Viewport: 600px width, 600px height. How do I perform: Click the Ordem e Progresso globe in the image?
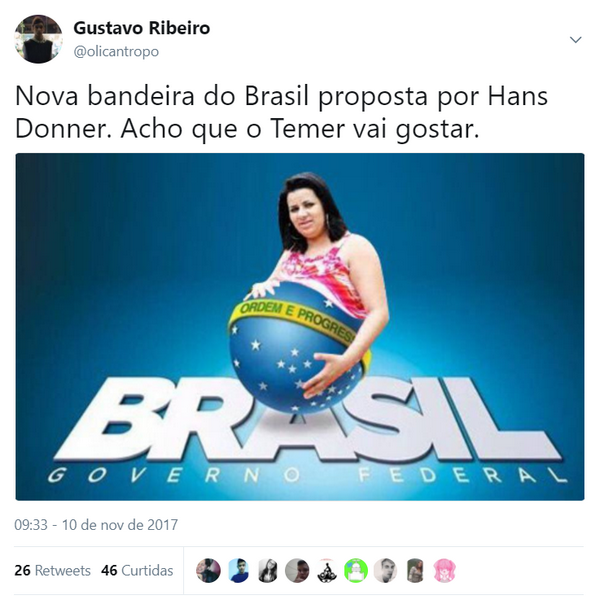pos(297,348)
